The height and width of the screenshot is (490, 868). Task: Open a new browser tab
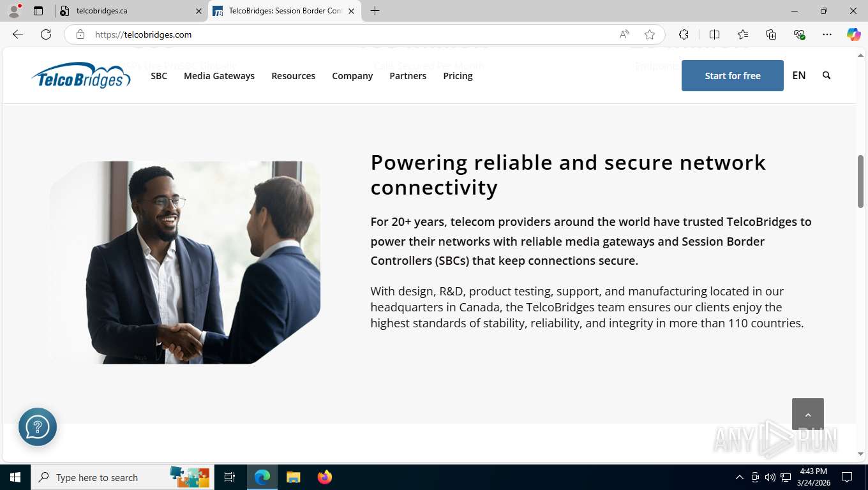tap(375, 11)
